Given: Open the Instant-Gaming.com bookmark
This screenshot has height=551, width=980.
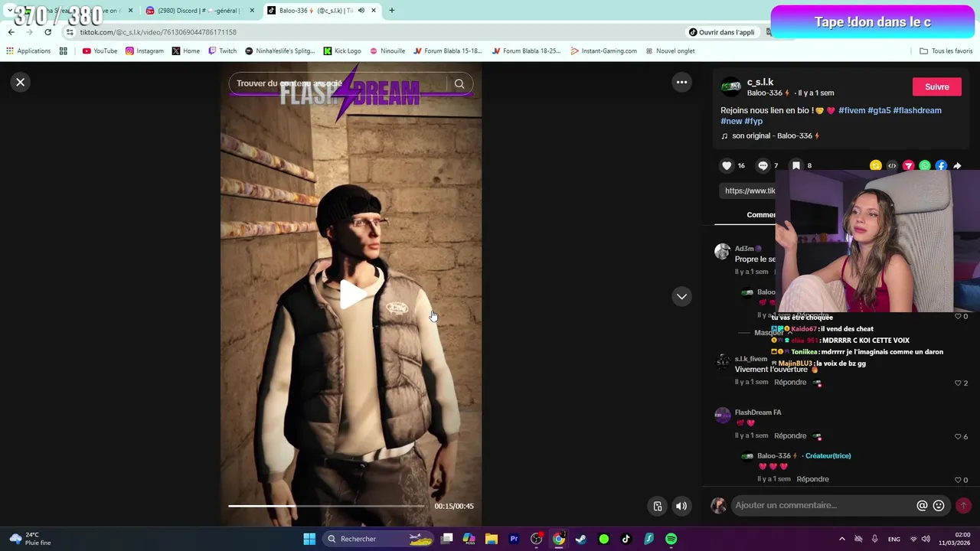Looking at the screenshot, I should point(603,51).
